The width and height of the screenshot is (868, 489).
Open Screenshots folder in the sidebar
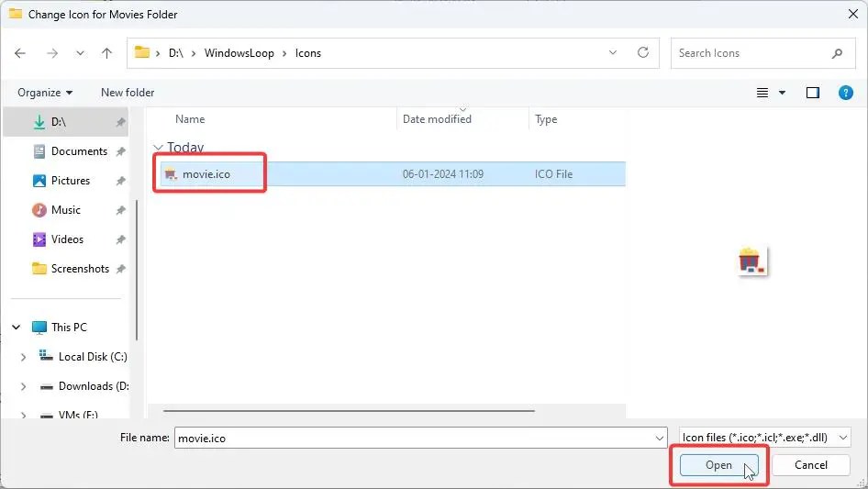tap(80, 269)
